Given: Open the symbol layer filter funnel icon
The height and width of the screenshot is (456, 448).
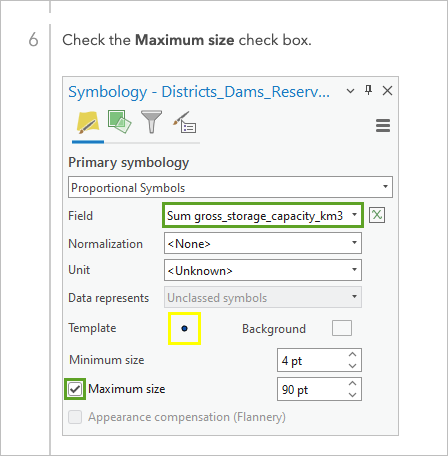Looking at the screenshot, I should pyautogui.click(x=151, y=122).
